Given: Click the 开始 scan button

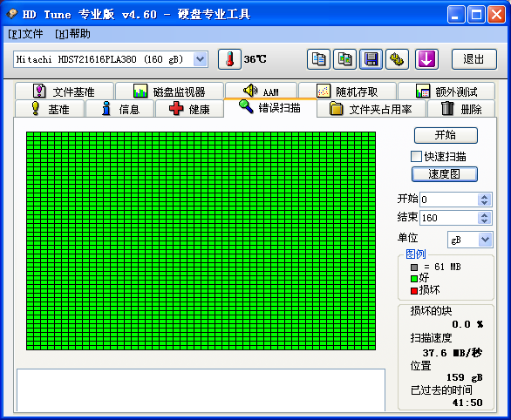Looking at the screenshot, I should pyautogui.click(x=446, y=135).
